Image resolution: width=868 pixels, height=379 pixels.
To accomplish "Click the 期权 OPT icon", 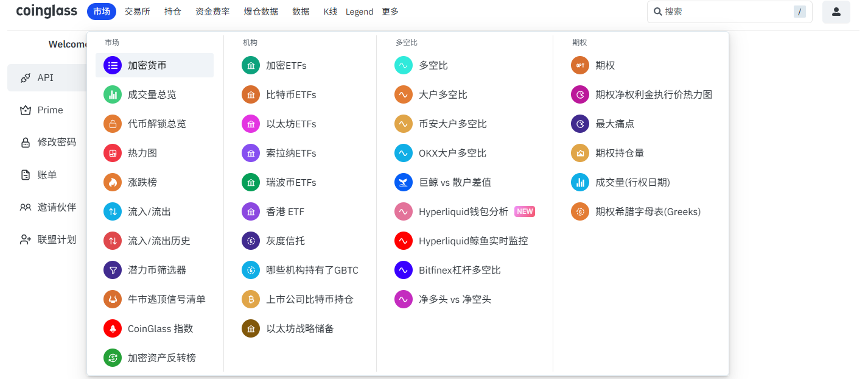I will (580, 65).
